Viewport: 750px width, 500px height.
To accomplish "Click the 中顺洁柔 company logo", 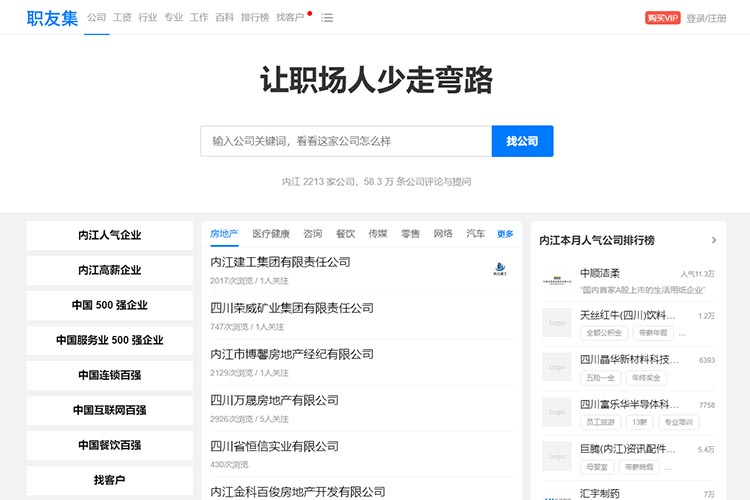I will (x=557, y=279).
